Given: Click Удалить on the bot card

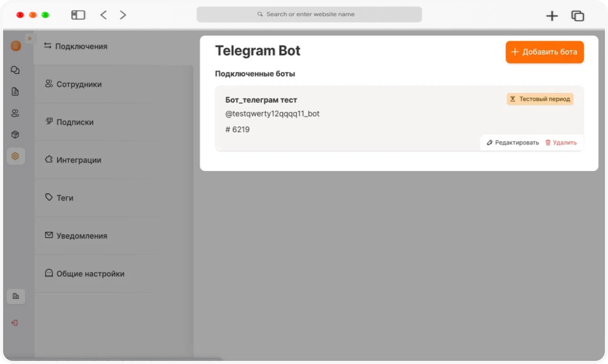Looking at the screenshot, I should [561, 143].
